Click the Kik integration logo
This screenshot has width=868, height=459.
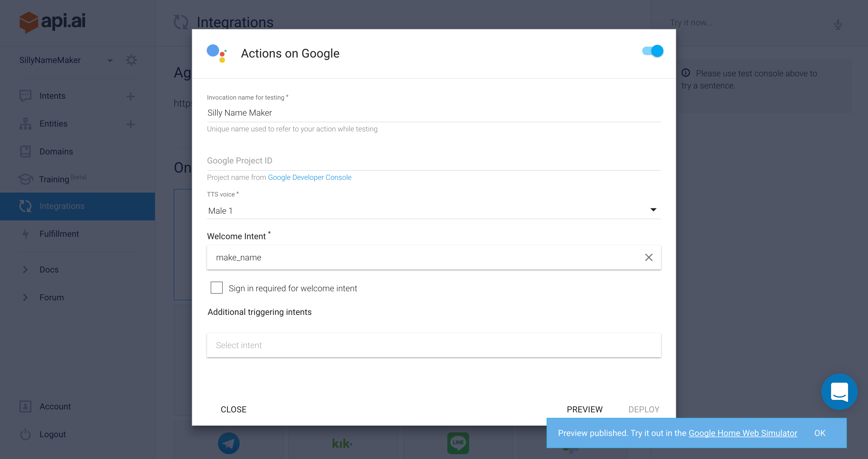[x=342, y=444]
